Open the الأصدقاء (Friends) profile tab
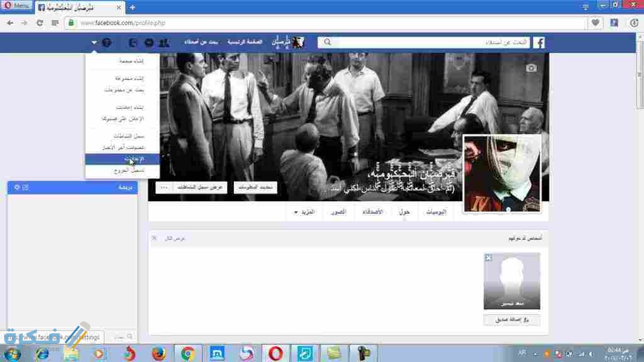This screenshot has height=362, width=644. 372,212
